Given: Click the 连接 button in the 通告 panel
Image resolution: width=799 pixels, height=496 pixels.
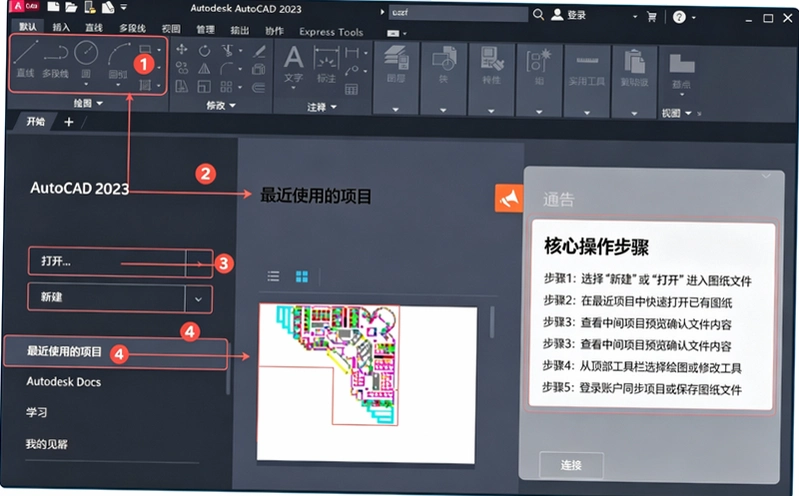Looking at the screenshot, I should coord(571,465).
